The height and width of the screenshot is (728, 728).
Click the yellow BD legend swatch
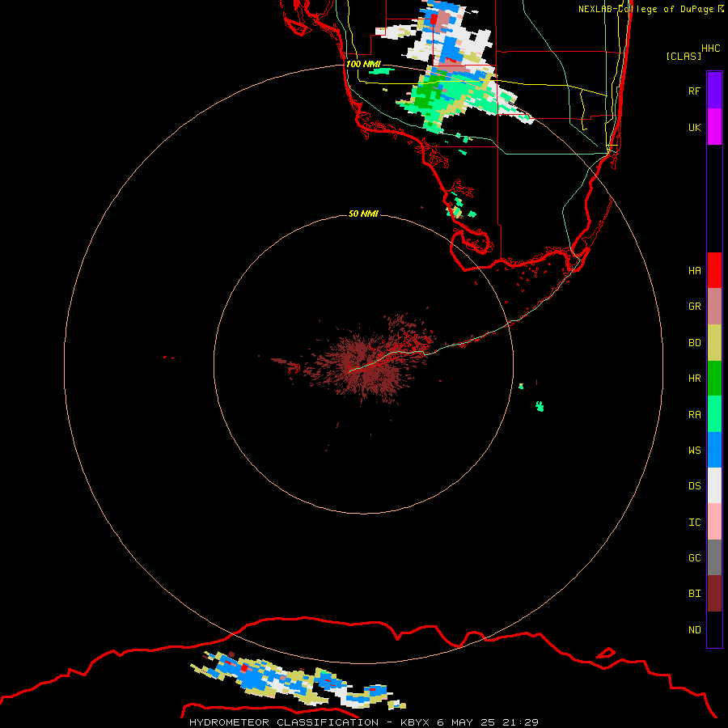pyautogui.click(x=714, y=343)
